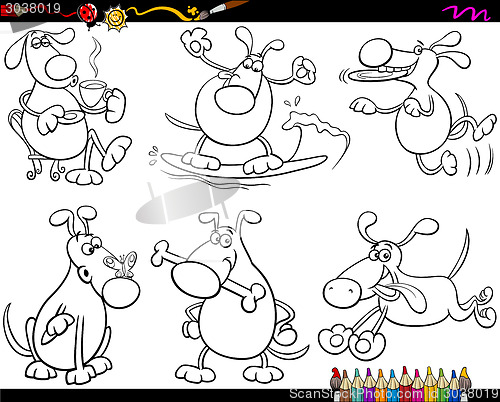Pick the red colored pencil
Screen dimensions: 500x402
coord(405,383)
